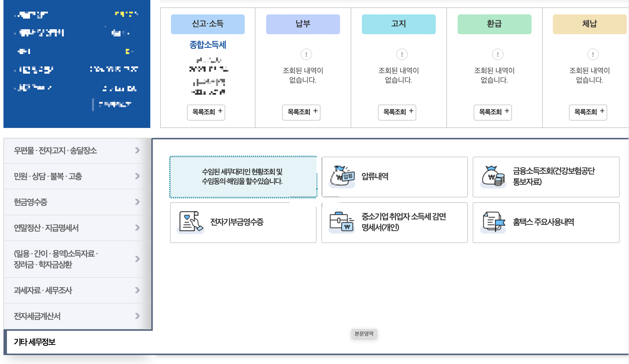629x364 pixels.
Task: Click the 납부 category header
Action: [303, 24]
